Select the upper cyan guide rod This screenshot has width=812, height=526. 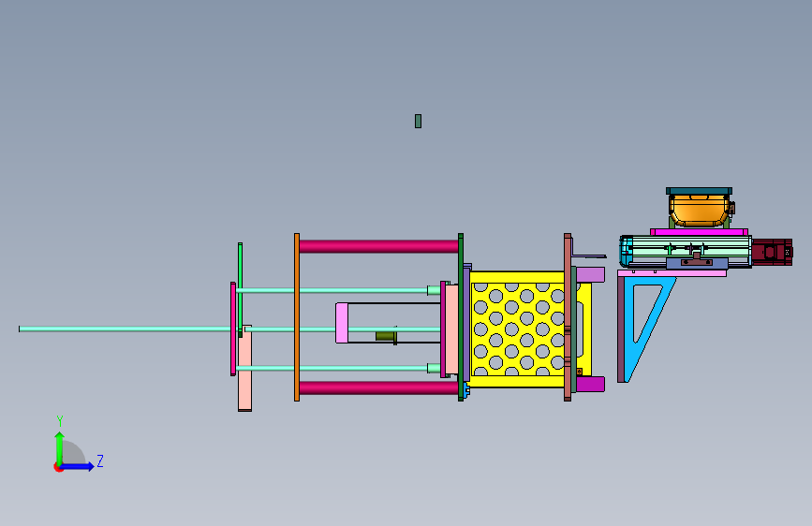(x=332, y=290)
